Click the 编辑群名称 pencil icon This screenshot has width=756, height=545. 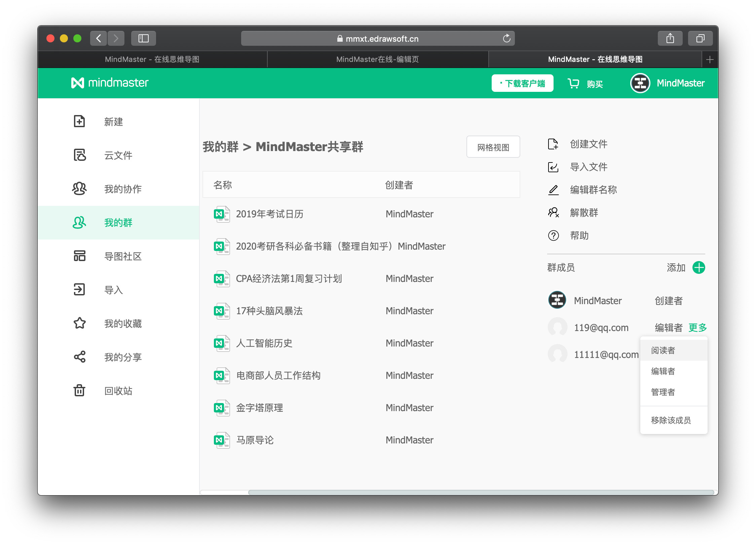(553, 190)
